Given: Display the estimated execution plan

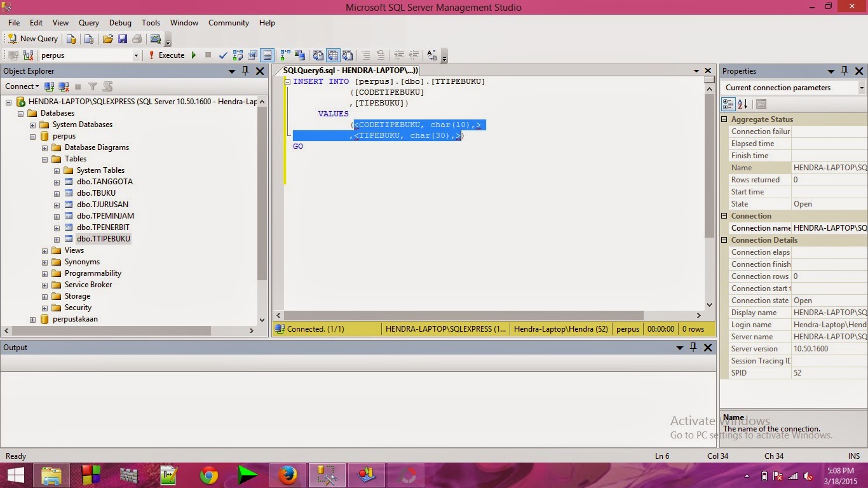Looking at the screenshot, I should point(238,55).
